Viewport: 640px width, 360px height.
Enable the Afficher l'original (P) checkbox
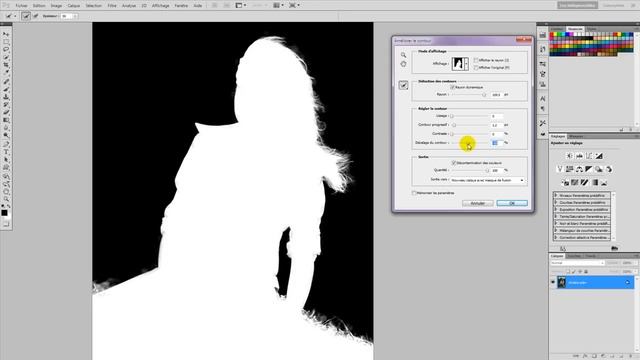[x=476, y=67]
